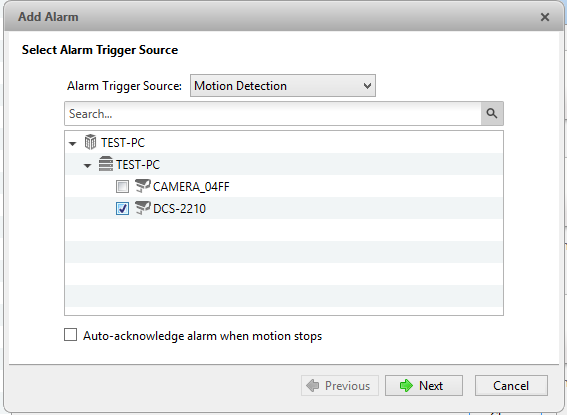
Task: Close the Add Alarm dialog
Action: click(545, 17)
